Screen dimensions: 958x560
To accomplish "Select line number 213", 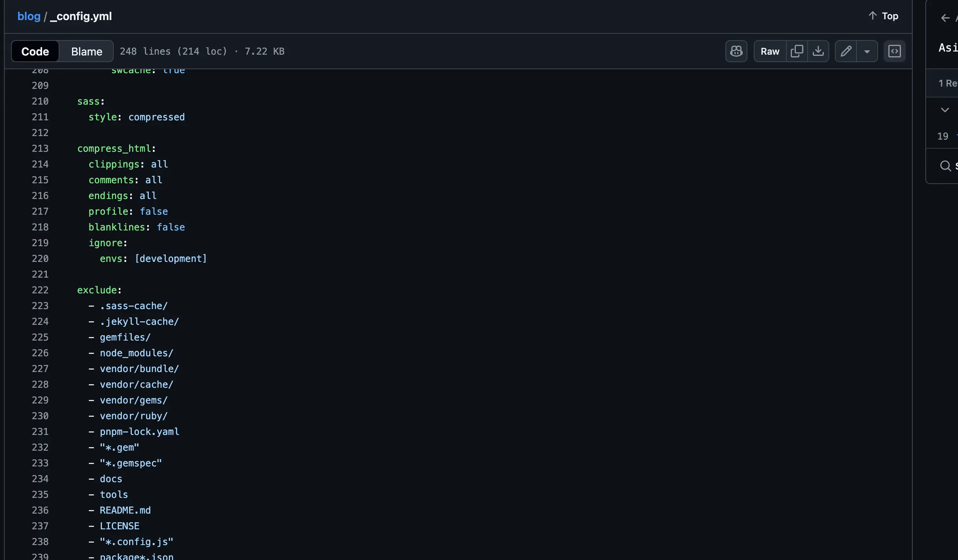I will click(x=40, y=149).
